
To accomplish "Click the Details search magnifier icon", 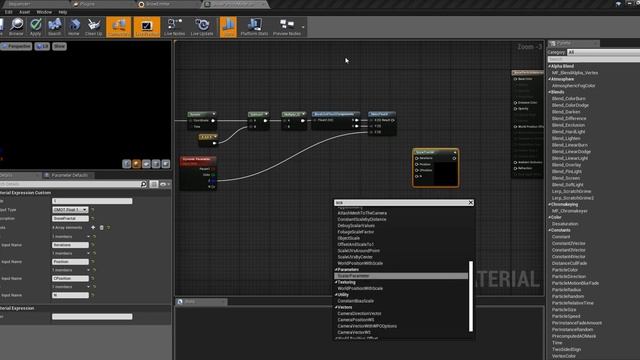I will click(x=144, y=184).
